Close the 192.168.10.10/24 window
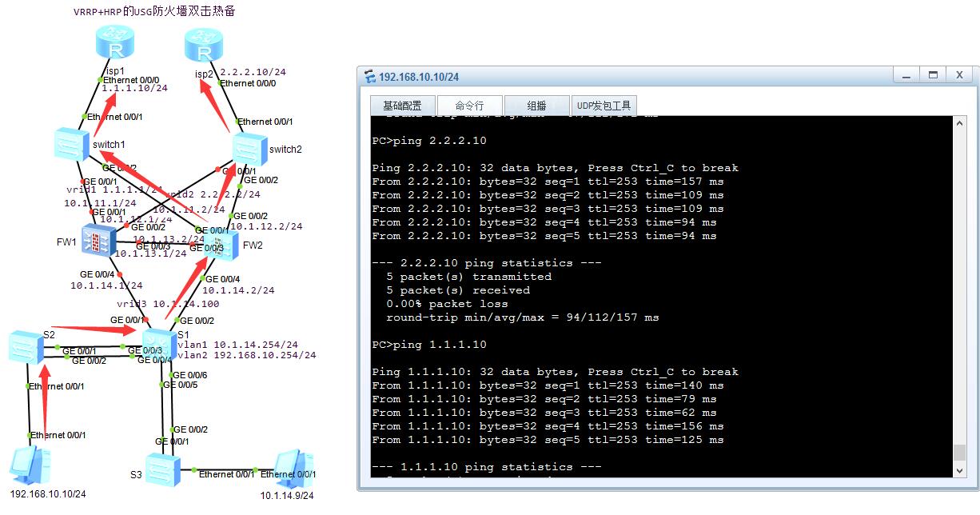 click(959, 75)
